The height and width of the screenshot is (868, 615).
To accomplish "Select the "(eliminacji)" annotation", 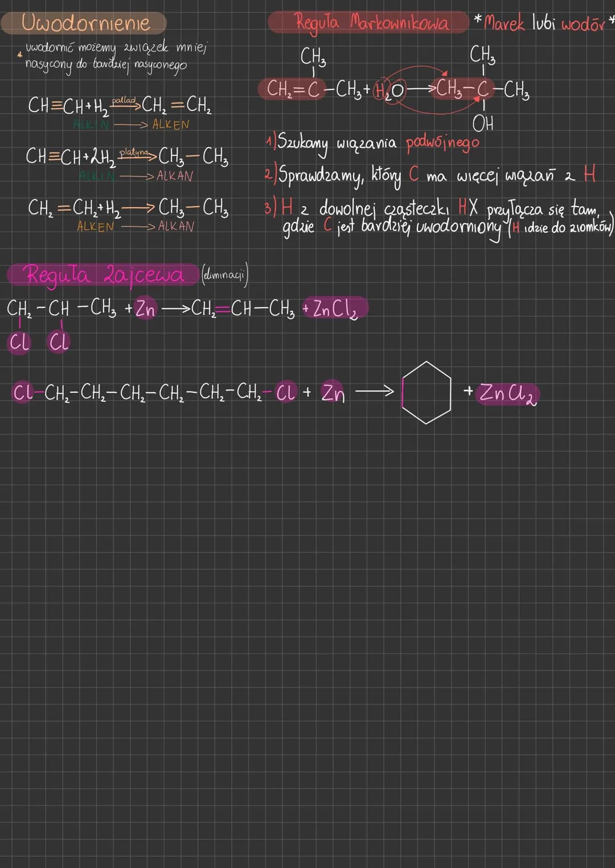I will pyautogui.click(x=224, y=275).
